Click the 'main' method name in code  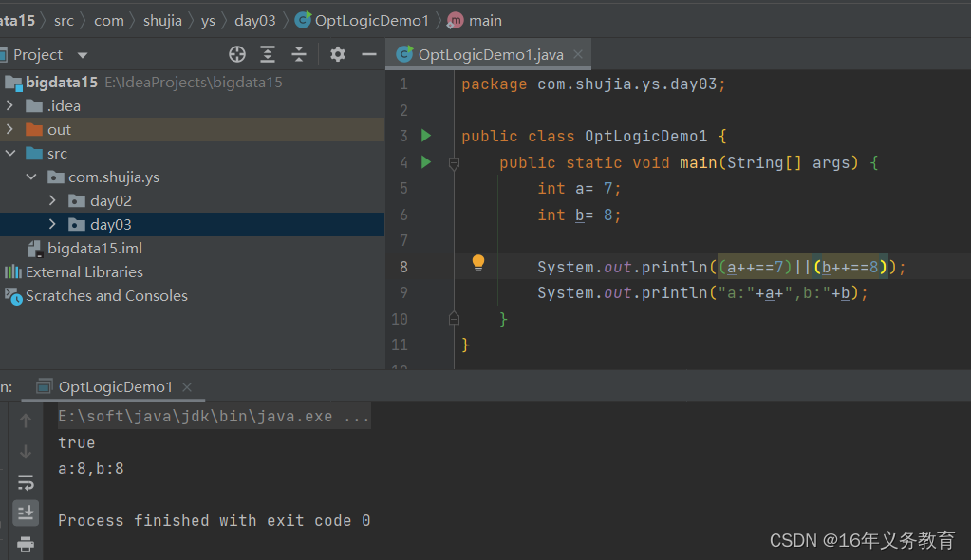[699, 163]
